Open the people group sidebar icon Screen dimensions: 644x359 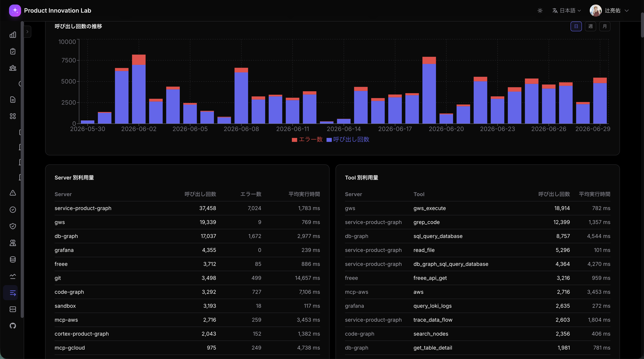click(13, 68)
